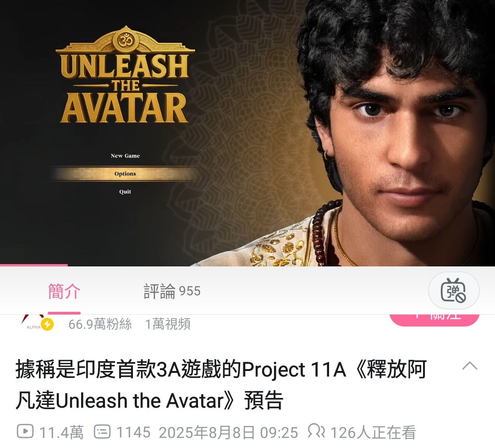The image size is (495, 448).
Task: Click the yellow lightning badge on avatar
Action: (x=47, y=324)
